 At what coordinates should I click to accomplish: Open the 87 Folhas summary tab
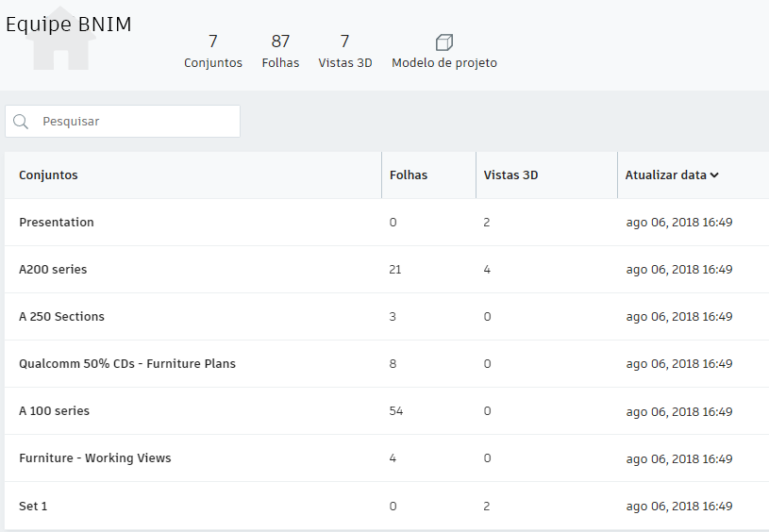(280, 51)
